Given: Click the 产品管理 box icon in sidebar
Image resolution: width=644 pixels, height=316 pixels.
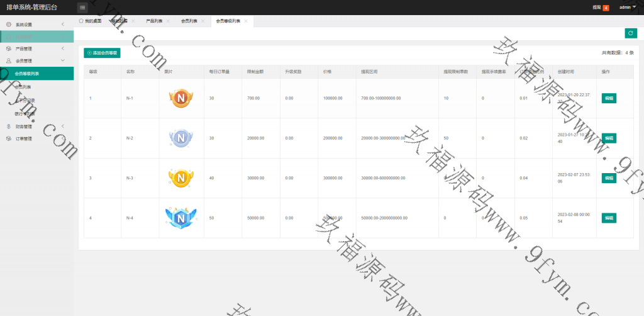Looking at the screenshot, I should [x=9, y=48].
